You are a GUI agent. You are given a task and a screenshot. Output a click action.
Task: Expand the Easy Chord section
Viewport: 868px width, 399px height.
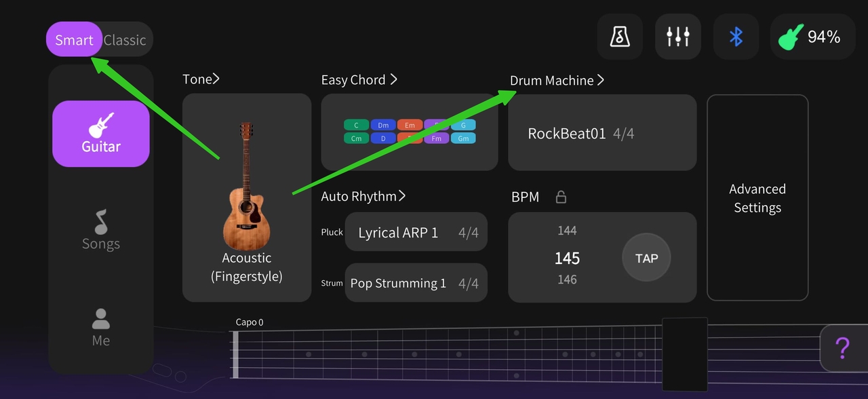coord(359,80)
